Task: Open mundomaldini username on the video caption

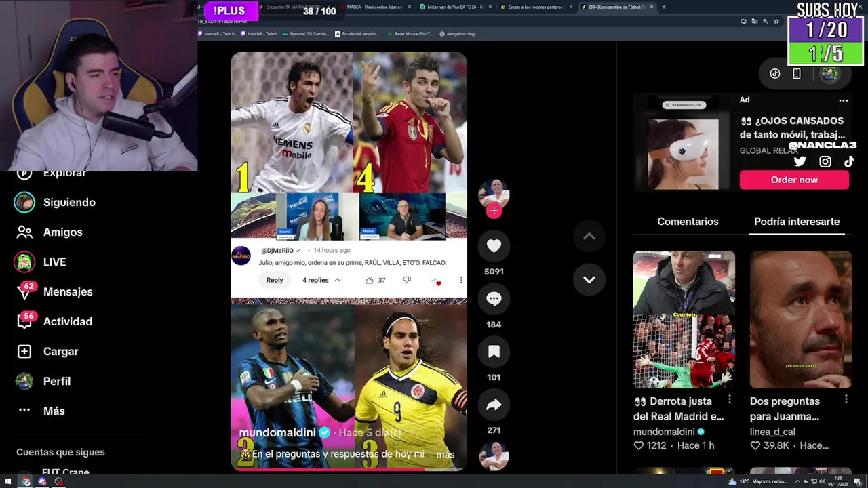Action: coord(277,432)
